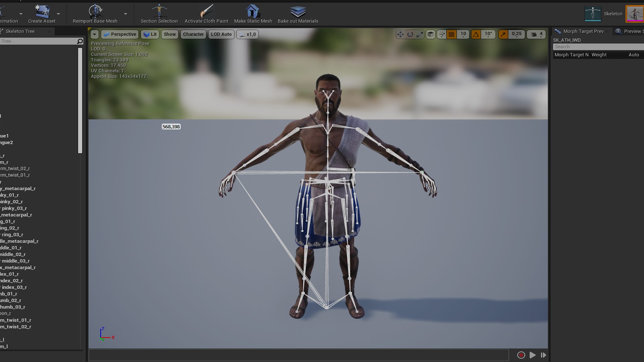Open the Lit view mode menu
This screenshot has height=362, width=644.
150,34
